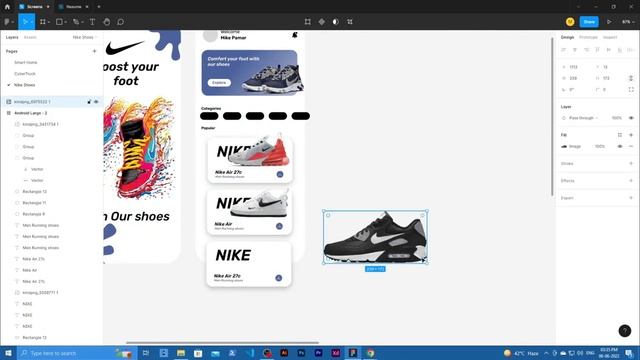Switch to the Inspect tab
Image resolution: width=640 pixels, height=360 pixels.
610,37
